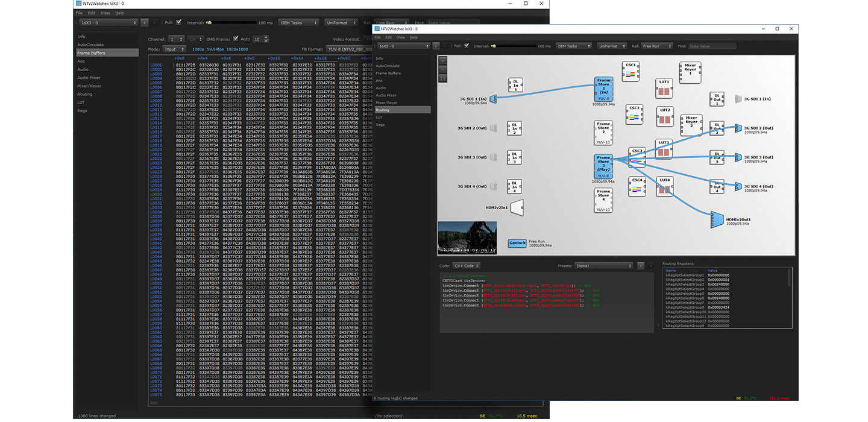This screenshot has height=422, width=868.
Task: Click the Genlock button
Action: coord(517,244)
